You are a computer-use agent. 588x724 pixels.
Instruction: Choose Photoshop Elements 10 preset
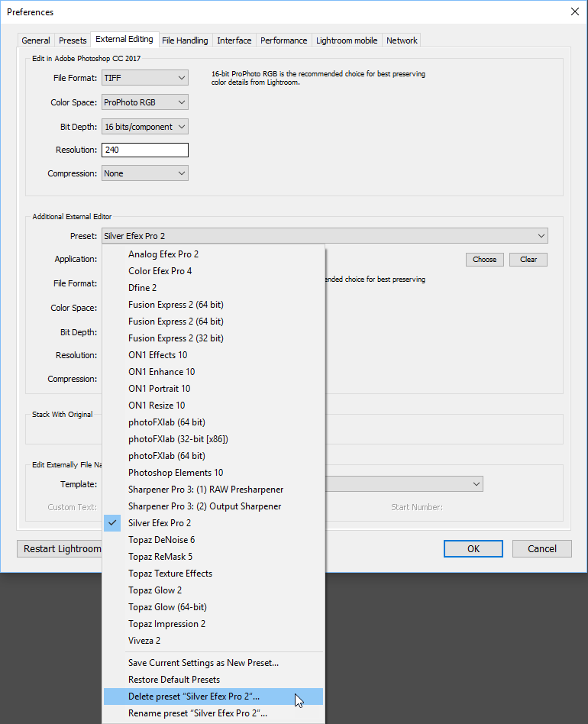(213, 472)
